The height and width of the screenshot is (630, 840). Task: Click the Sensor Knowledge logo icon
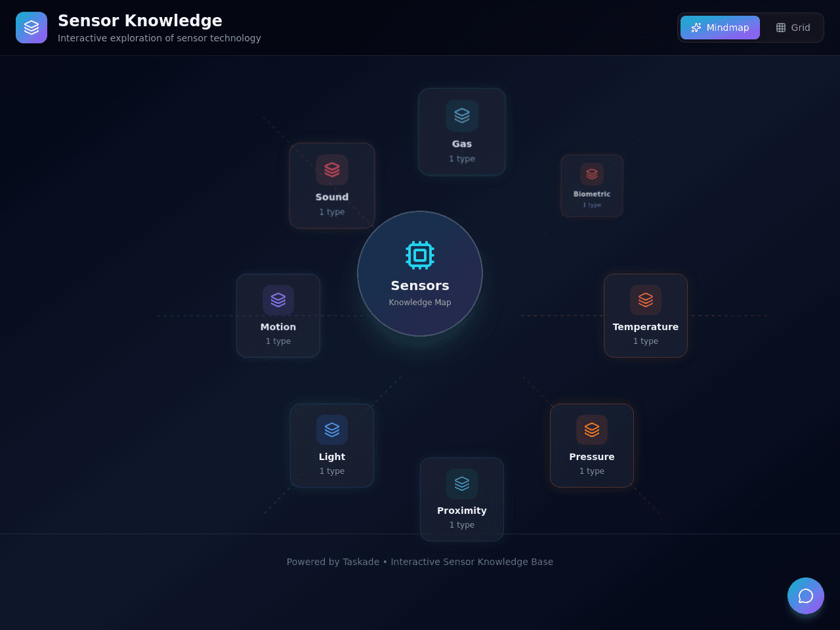point(31,28)
